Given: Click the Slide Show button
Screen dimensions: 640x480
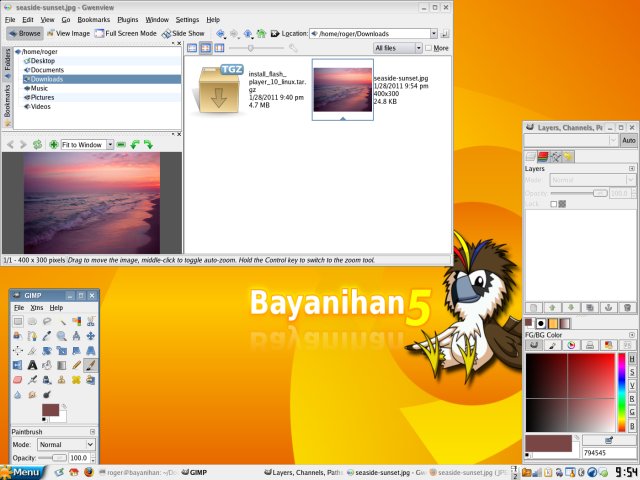Looking at the screenshot, I should tap(183, 33).
